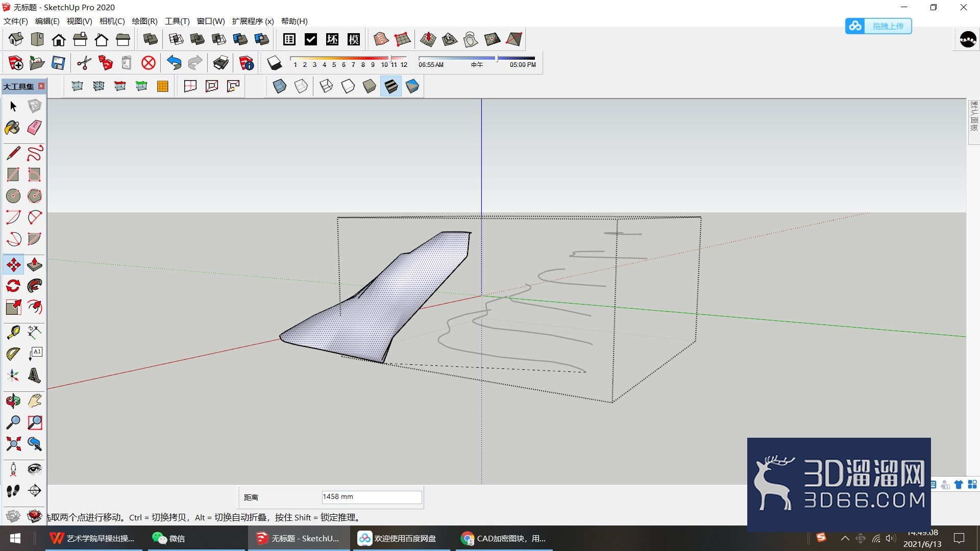Choose the Push/Pull tool
The height and width of the screenshot is (551, 980).
pos(35,264)
